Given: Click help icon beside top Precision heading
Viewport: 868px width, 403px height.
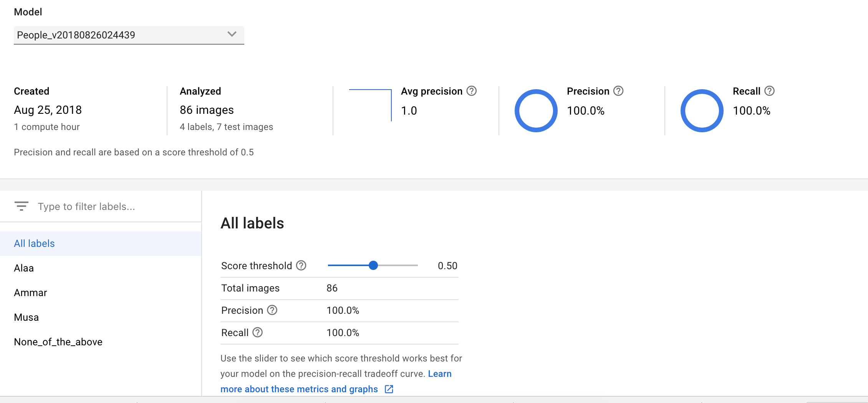Looking at the screenshot, I should click(x=618, y=91).
